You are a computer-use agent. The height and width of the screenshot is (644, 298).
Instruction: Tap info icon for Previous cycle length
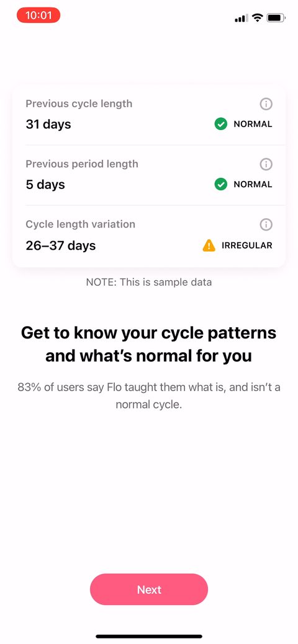pos(266,104)
